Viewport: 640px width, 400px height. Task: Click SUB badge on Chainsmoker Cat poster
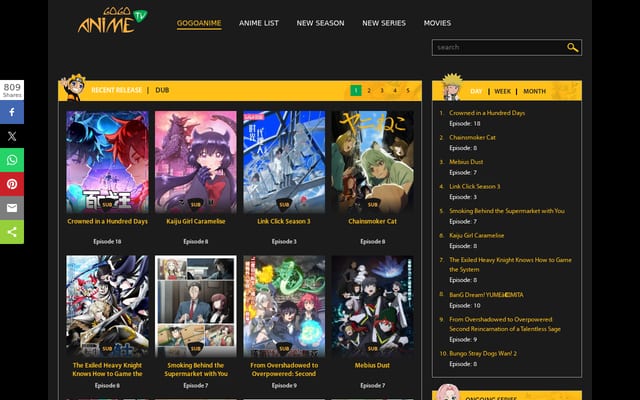pos(372,204)
